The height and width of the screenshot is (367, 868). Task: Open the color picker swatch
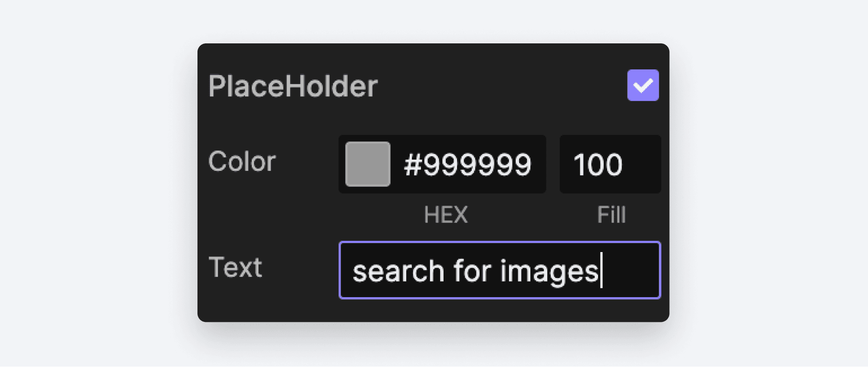pyautogui.click(x=367, y=164)
